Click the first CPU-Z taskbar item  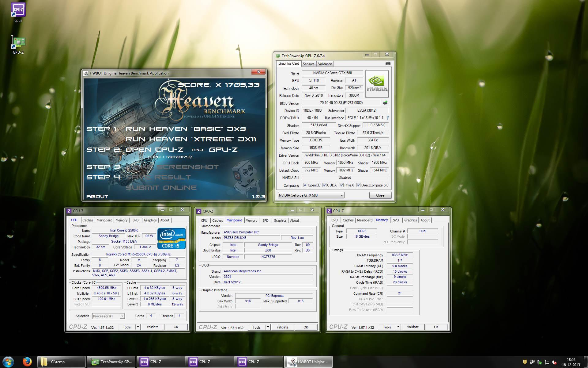click(160, 362)
